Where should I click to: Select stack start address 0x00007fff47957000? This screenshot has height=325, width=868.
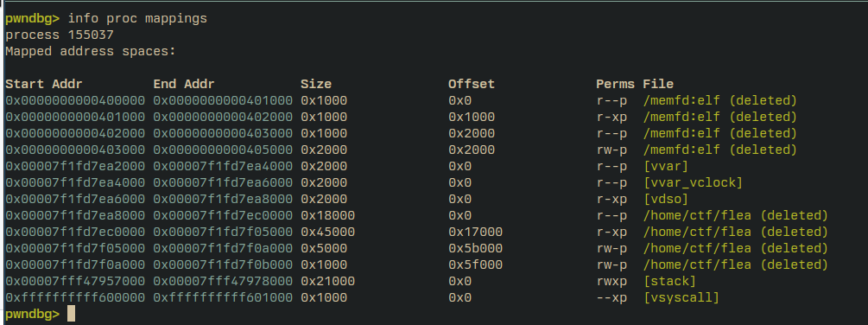pyautogui.click(x=75, y=281)
